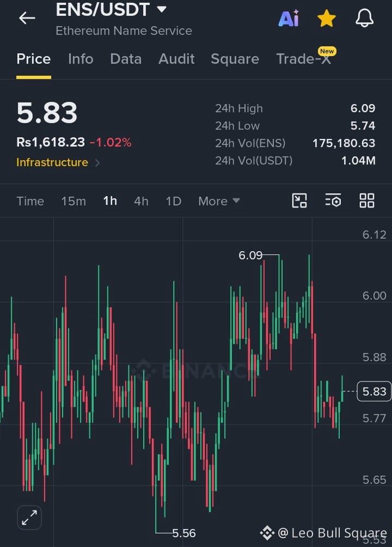Viewport: 392px width, 547px height.
Task: Open the Audit tab
Action: click(176, 59)
